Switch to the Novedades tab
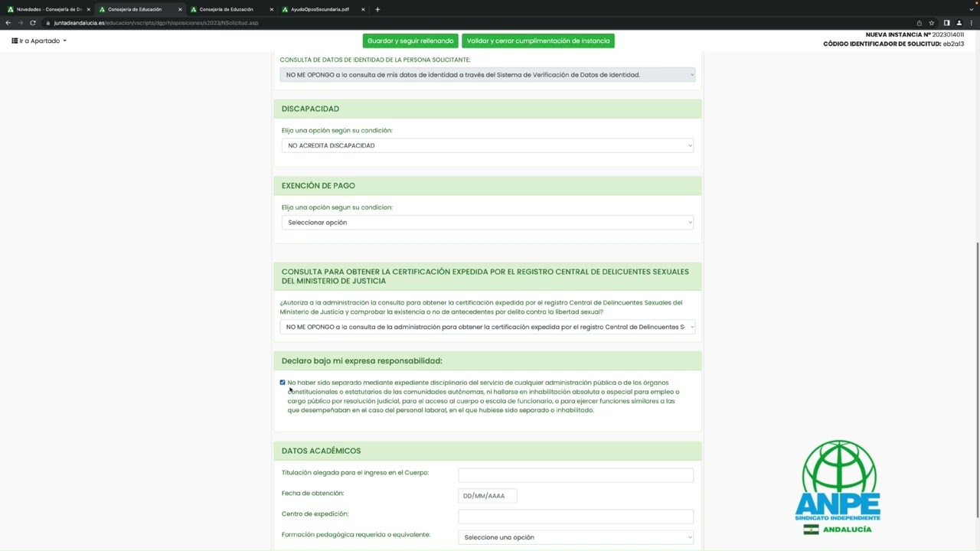 click(x=48, y=9)
